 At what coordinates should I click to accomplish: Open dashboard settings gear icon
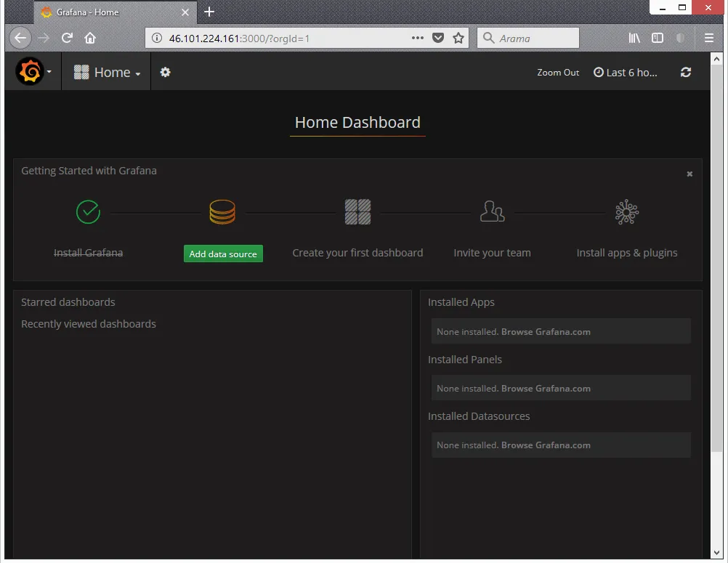click(x=165, y=72)
